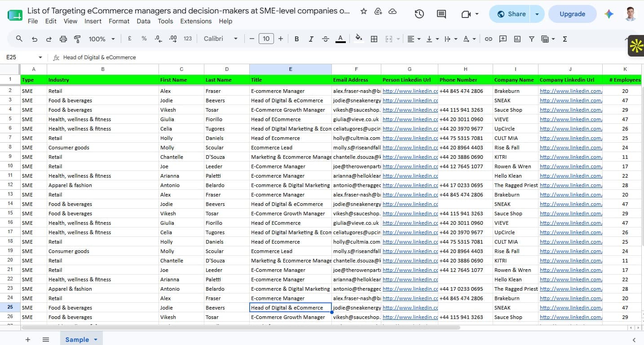Click the Move to folder icon
This screenshot has height=345, width=644.
click(378, 11)
